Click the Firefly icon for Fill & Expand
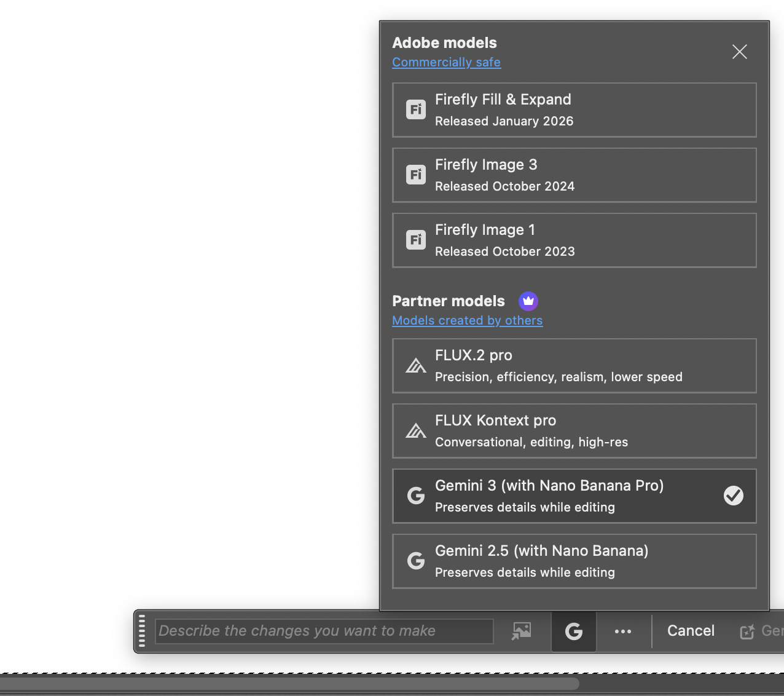The width and height of the screenshot is (784, 696). pos(416,109)
